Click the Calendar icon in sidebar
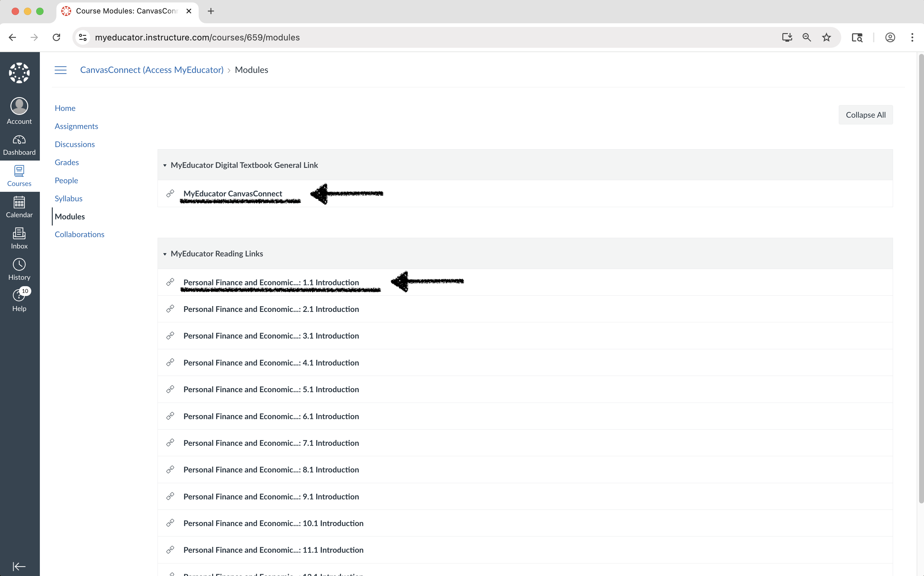Image resolution: width=924 pixels, height=576 pixels. click(x=19, y=207)
